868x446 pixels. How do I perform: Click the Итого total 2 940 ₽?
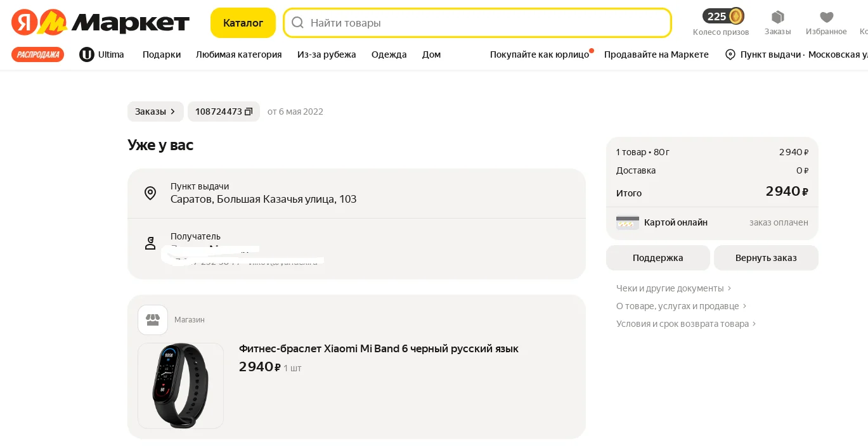pyautogui.click(x=712, y=192)
